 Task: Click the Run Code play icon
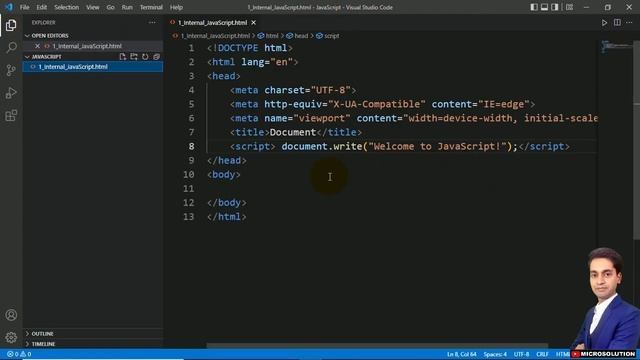point(604,23)
